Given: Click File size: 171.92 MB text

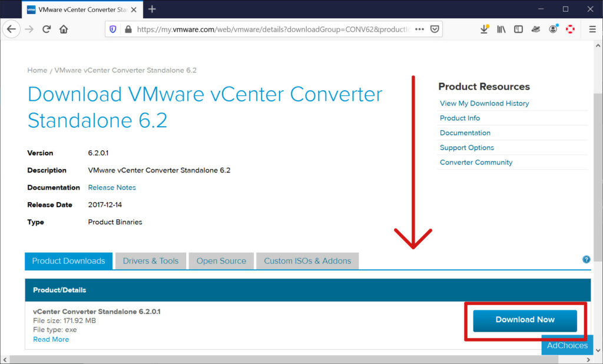Looking at the screenshot, I should click(65, 320).
